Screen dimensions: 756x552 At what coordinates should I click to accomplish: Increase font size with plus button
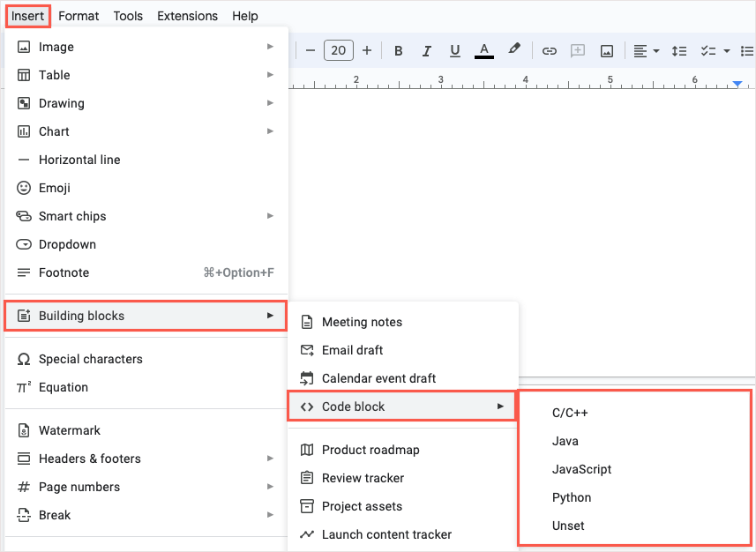(367, 50)
